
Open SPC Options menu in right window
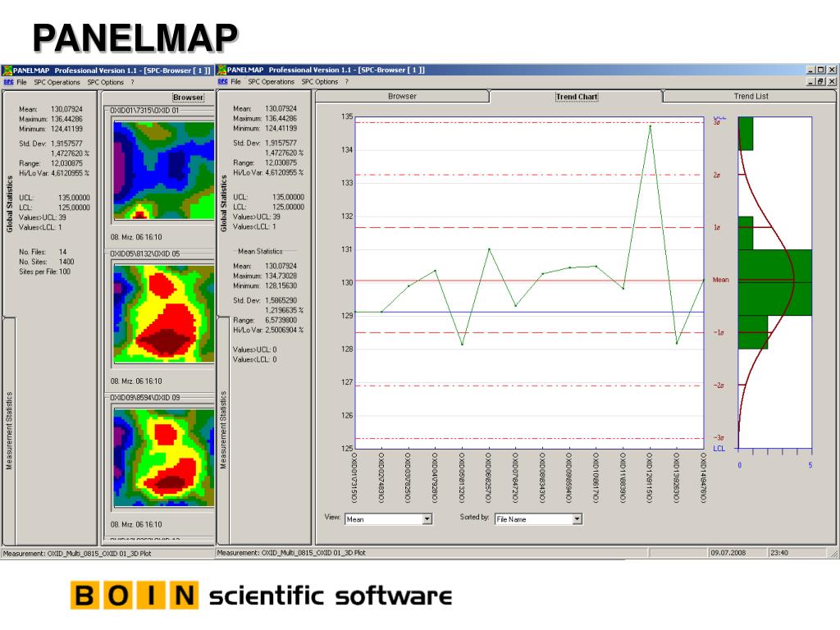coord(320,82)
